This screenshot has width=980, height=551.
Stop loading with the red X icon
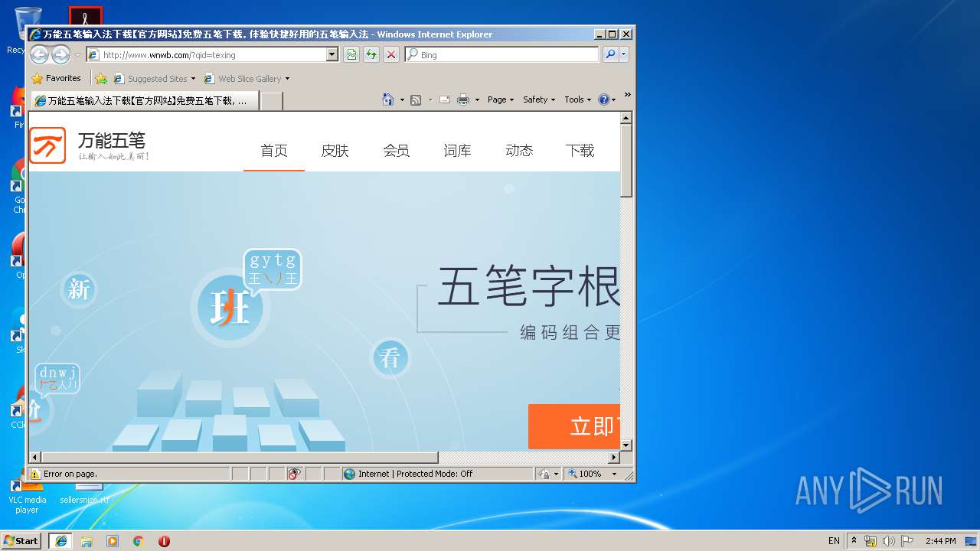pyautogui.click(x=391, y=54)
